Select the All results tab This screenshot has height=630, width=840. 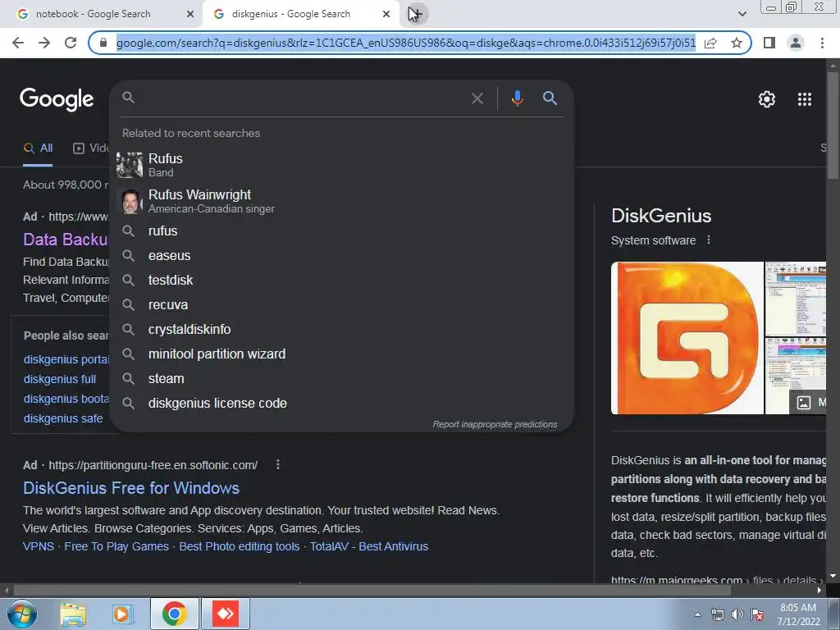pyautogui.click(x=38, y=148)
